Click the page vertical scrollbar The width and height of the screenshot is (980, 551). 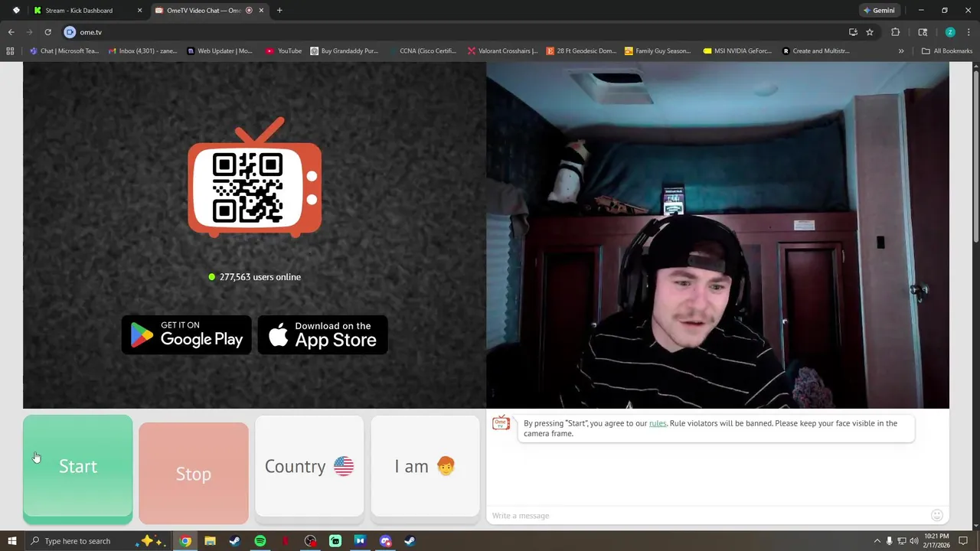(x=975, y=157)
